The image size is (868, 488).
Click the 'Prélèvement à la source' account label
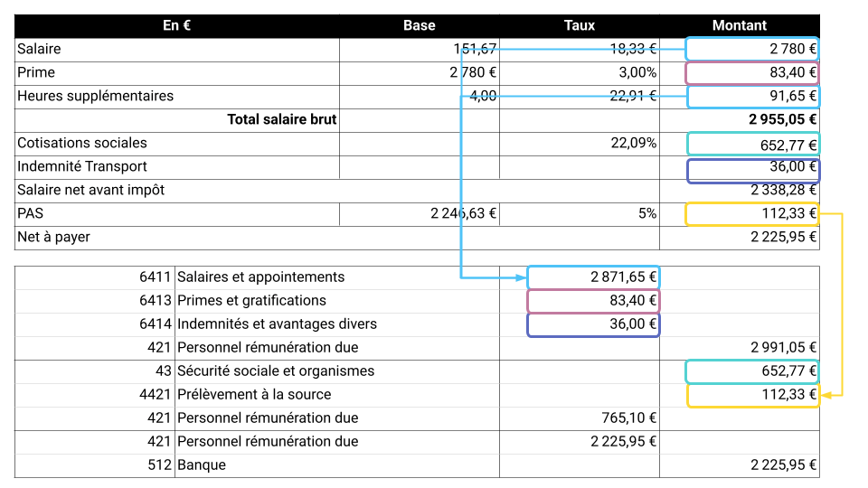pos(254,395)
